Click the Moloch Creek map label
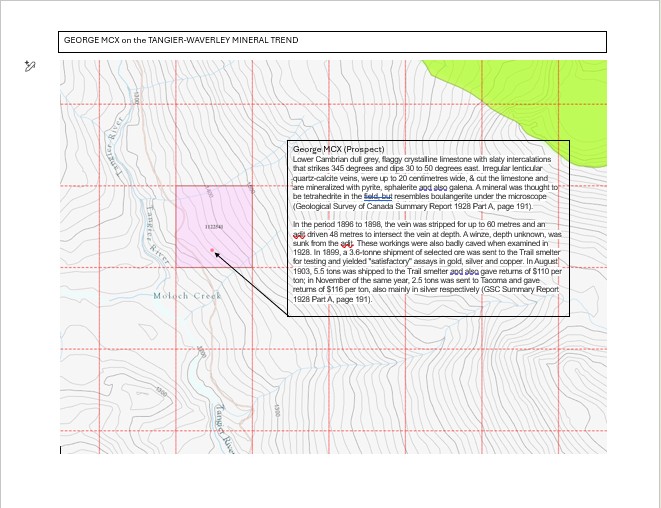The height and width of the screenshot is (508, 661). 186,296
